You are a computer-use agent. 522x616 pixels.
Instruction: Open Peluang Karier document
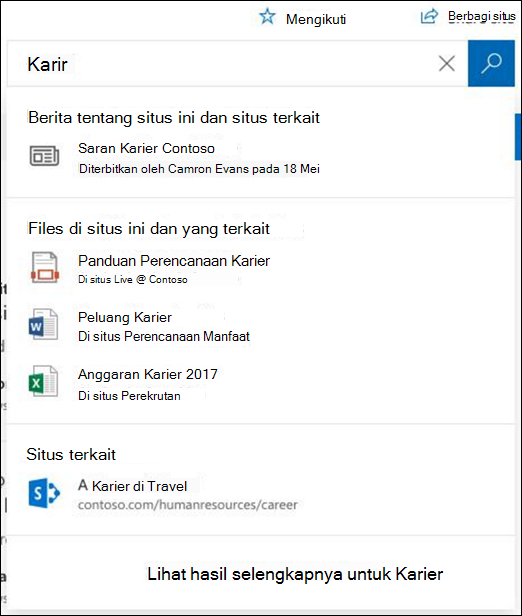[125, 317]
